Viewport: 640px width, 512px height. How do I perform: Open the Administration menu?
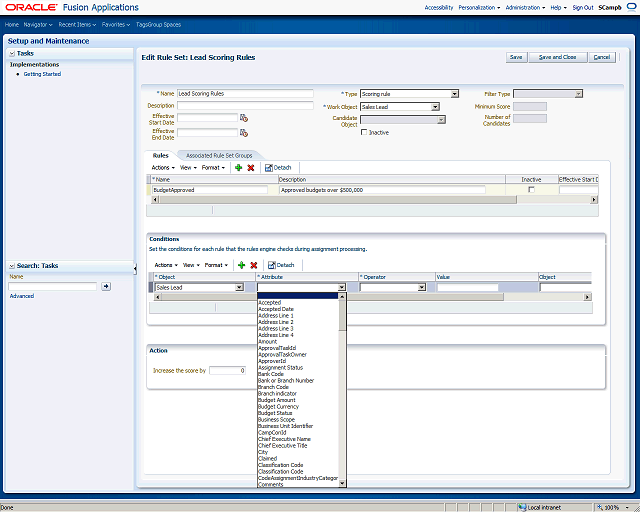coord(525,7)
